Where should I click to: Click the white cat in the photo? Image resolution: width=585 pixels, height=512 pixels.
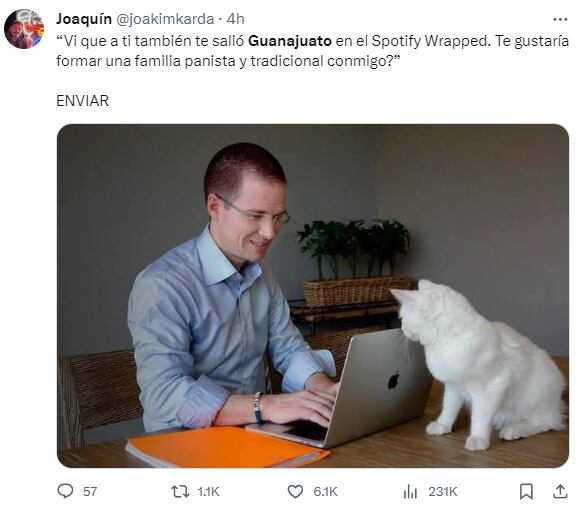pos(481,364)
